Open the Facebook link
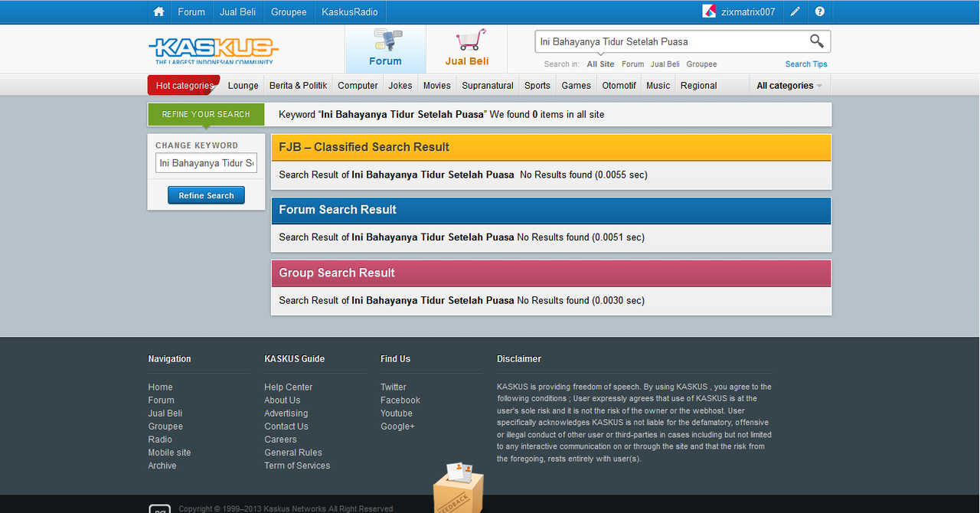Viewport: 980px width, 513px height. coord(400,400)
